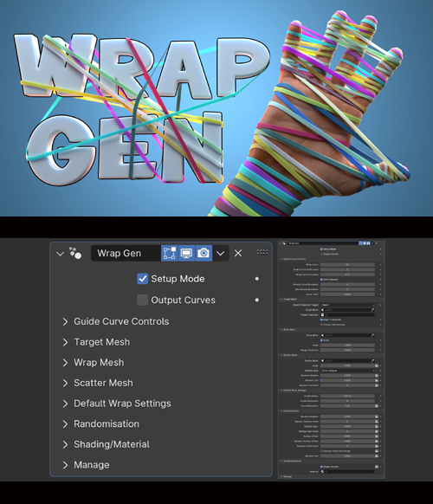Click Wrap Count slider in small panel

[x=347, y=264]
